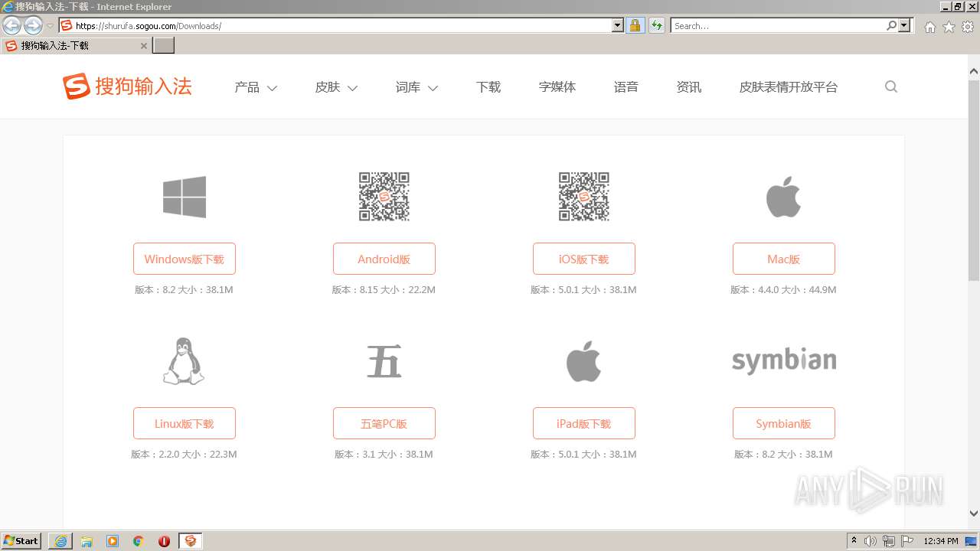
Task: Click the security lock icon in address bar
Action: (x=635, y=26)
